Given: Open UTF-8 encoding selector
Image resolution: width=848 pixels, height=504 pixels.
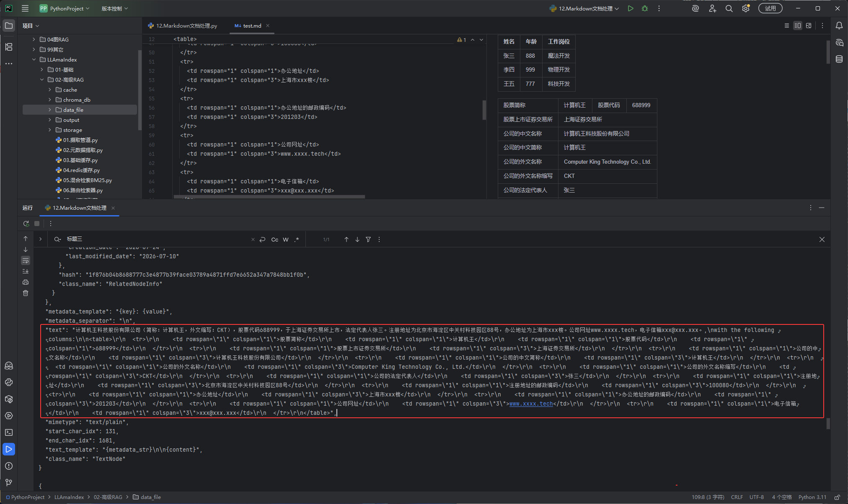Looking at the screenshot, I should click(757, 497).
